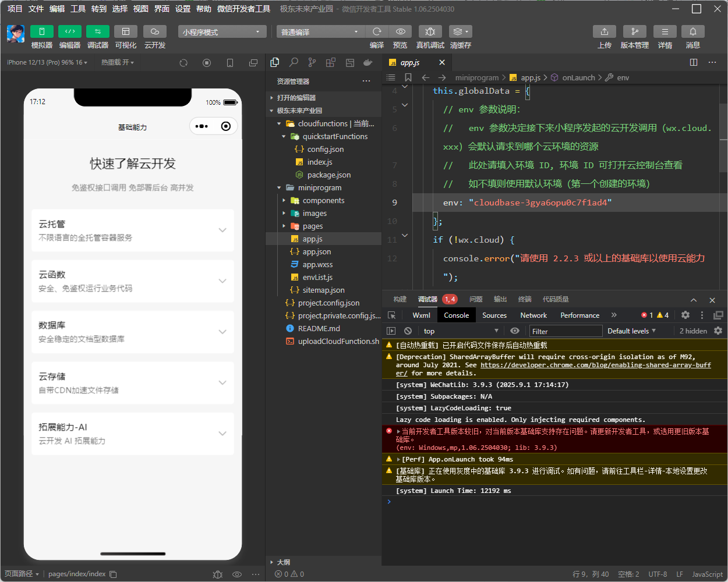Open the 微信开发者工具 menu

pyautogui.click(x=243, y=9)
